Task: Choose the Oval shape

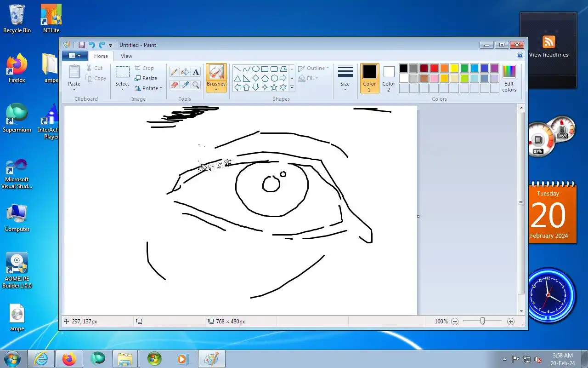Action: [x=256, y=69]
